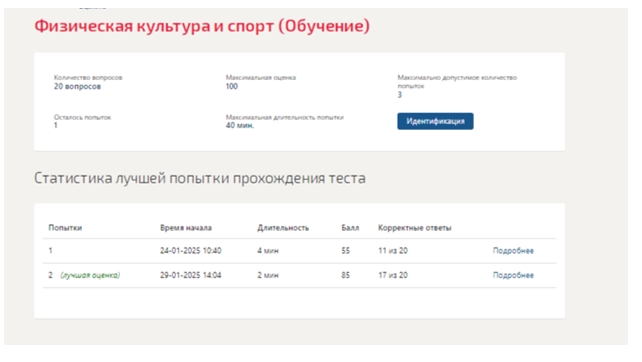
Task: Click the Идентификация button
Action: tap(435, 121)
